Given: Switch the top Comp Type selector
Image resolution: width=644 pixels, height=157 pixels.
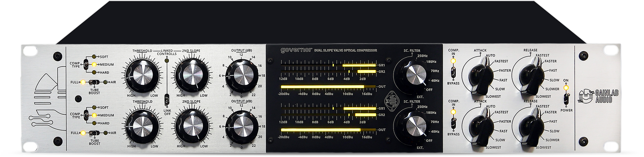Looking at the screenshot, I should (86, 65).
